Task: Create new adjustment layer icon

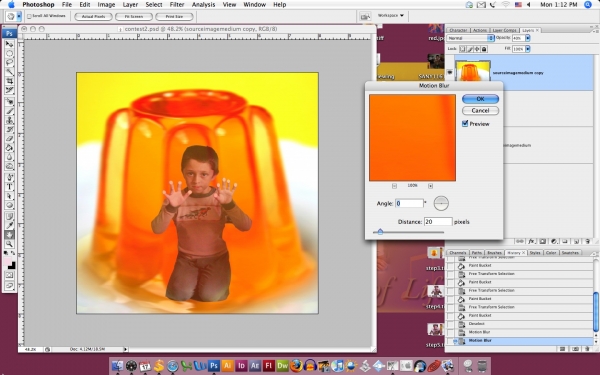Action: pos(554,241)
